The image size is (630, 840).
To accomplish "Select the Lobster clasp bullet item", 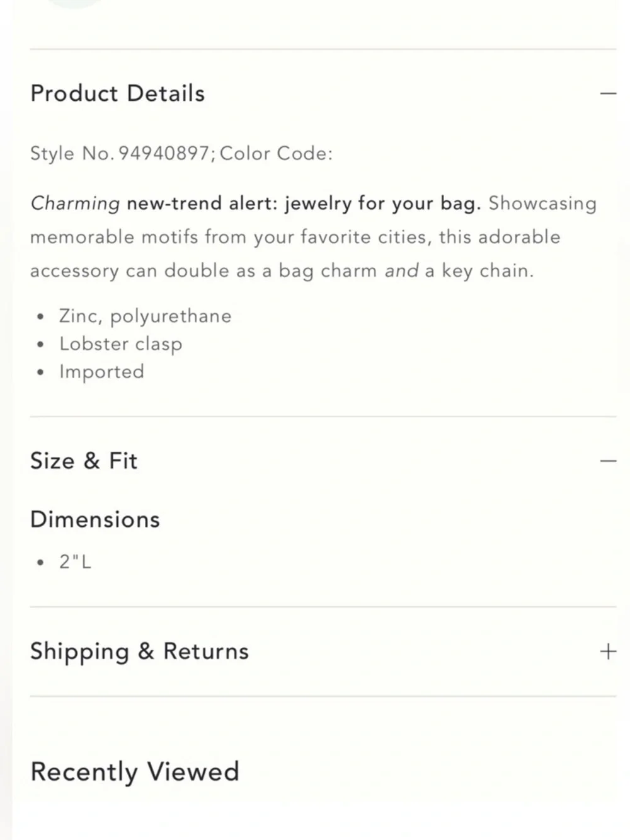I will [121, 344].
